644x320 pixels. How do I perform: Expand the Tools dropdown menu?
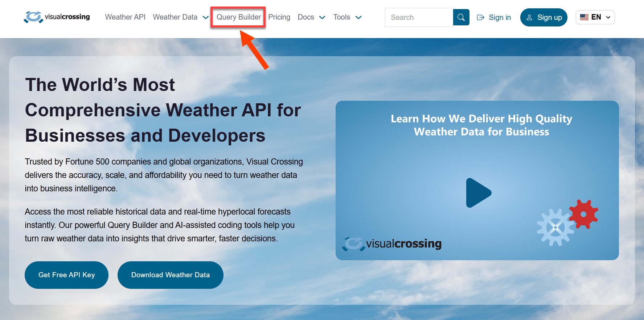tap(358, 17)
